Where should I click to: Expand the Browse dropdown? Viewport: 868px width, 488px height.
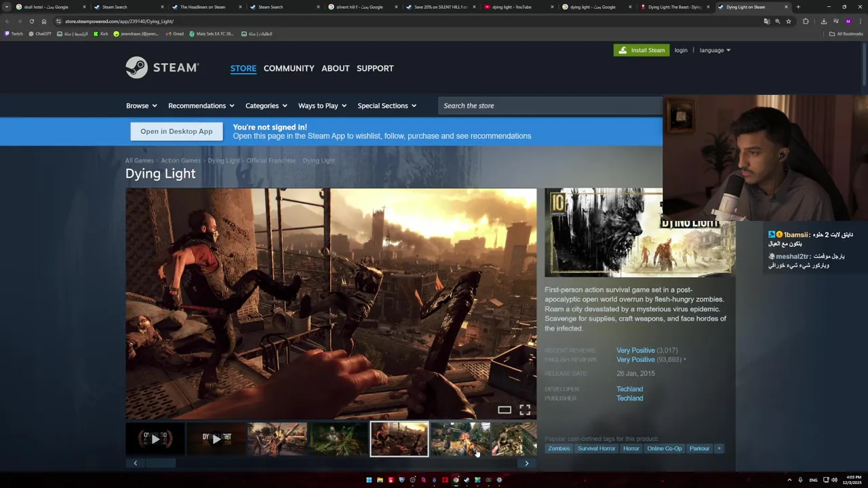pyautogui.click(x=141, y=106)
